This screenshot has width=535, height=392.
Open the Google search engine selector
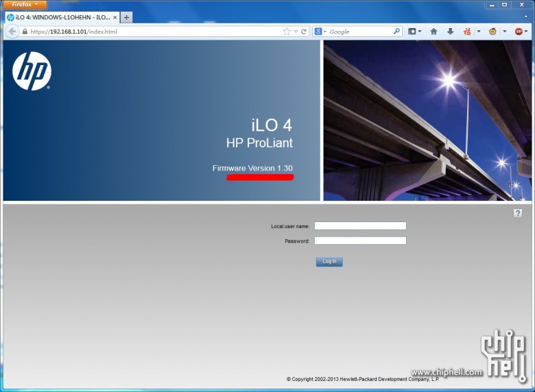tap(320, 32)
